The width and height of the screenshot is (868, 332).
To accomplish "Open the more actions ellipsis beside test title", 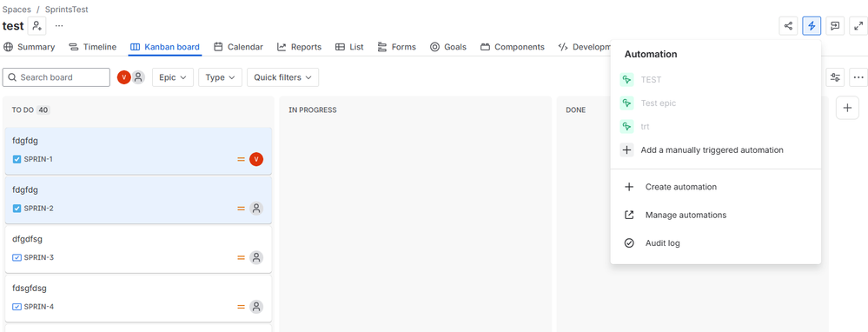I will click(x=59, y=25).
